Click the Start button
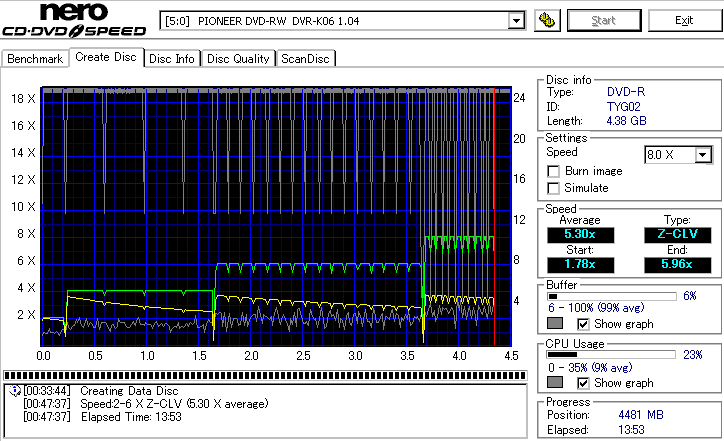 click(604, 20)
